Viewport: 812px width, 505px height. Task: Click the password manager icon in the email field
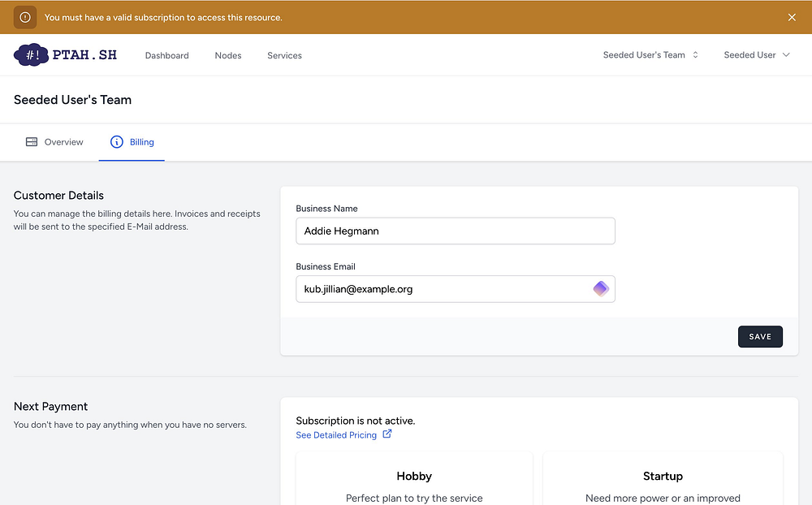(600, 289)
